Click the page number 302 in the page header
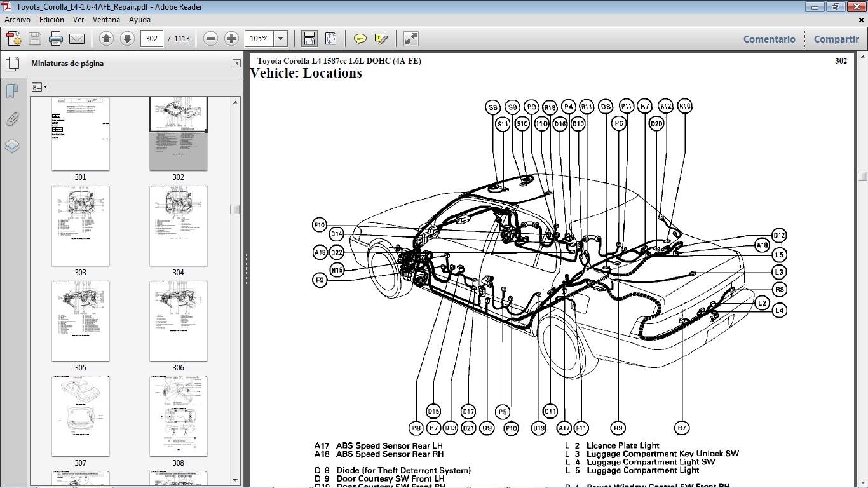This screenshot has height=488, width=868. (841, 61)
